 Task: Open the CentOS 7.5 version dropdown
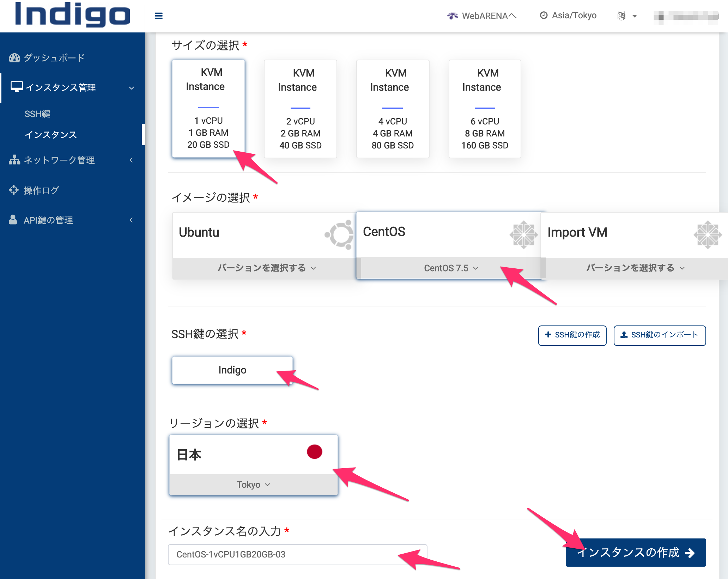click(x=451, y=268)
